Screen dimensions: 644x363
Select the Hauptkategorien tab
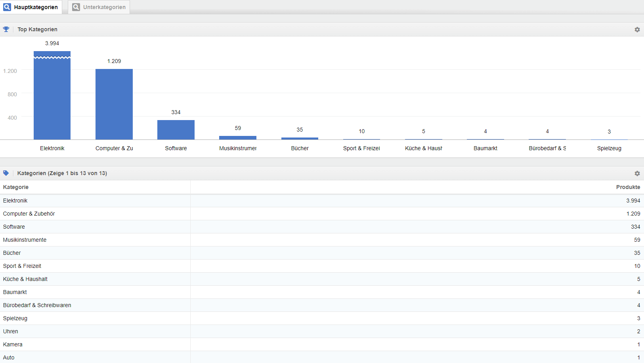(36, 7)
